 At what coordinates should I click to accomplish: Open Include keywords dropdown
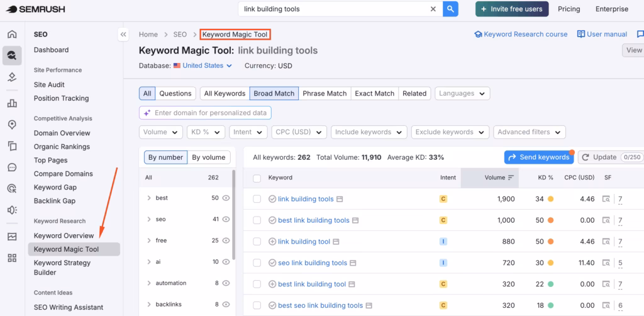point(369,132)
